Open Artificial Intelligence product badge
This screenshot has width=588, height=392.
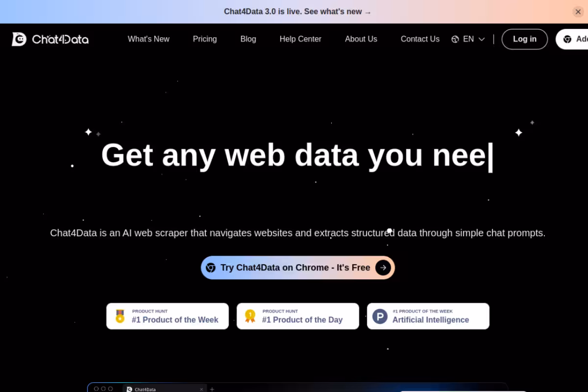[x=428, y=316]
